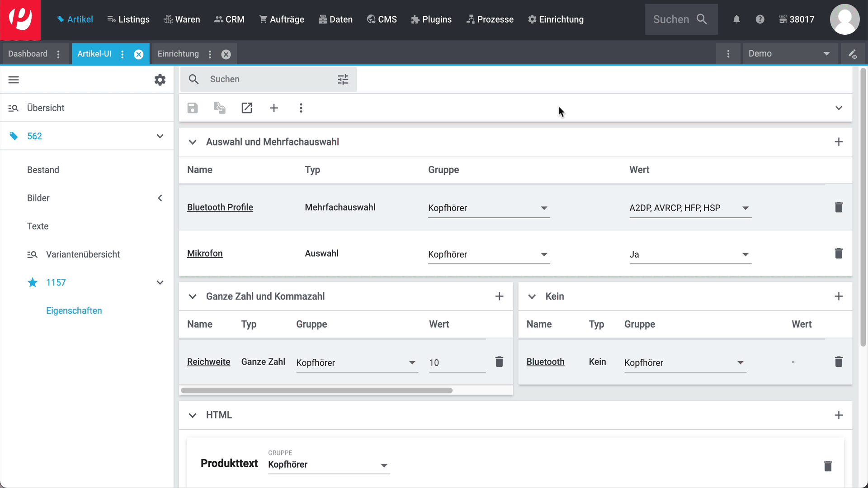The width and height of the screenshot is (868, 488).
Task: Click the plus icon in the top toolbar
Action: pos(274,108)
